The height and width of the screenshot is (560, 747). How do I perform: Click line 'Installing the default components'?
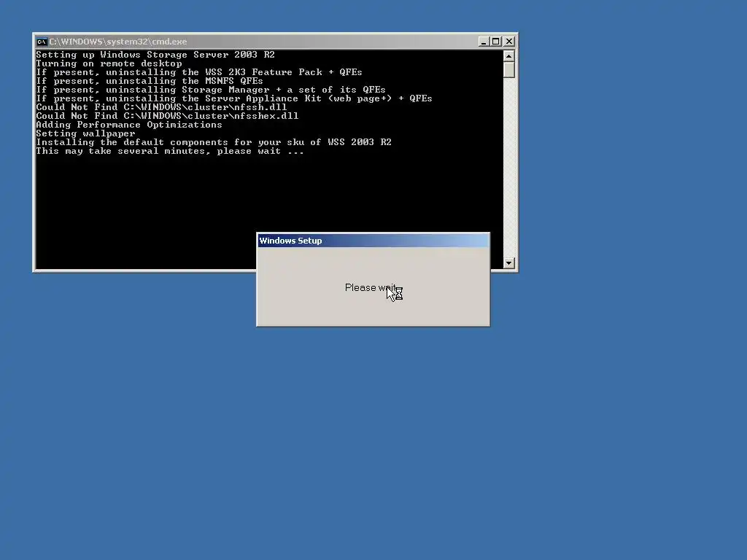click(x=214, y=142)
